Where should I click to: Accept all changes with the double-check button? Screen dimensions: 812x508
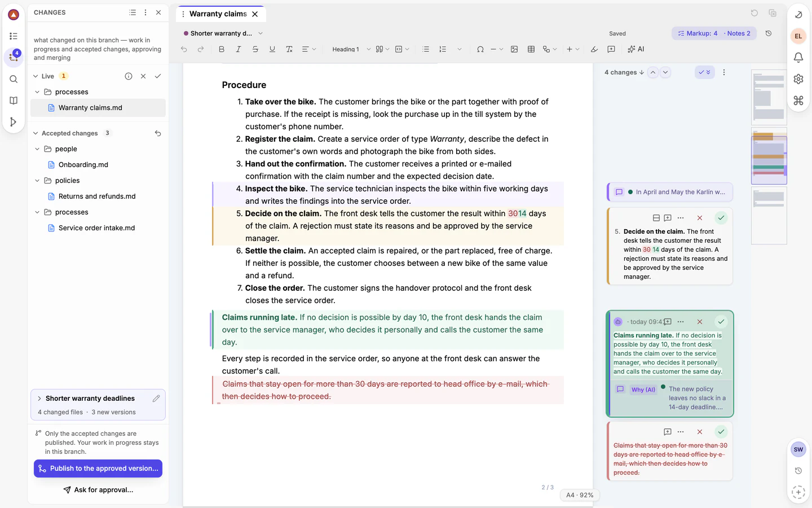pyautogui.click(x=705, y=72)
